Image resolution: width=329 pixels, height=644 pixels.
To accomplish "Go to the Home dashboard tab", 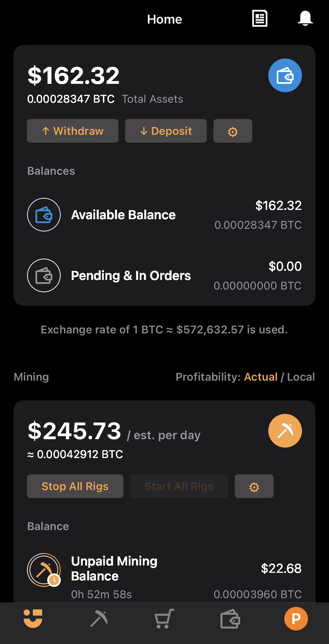I will pos(33,619).
